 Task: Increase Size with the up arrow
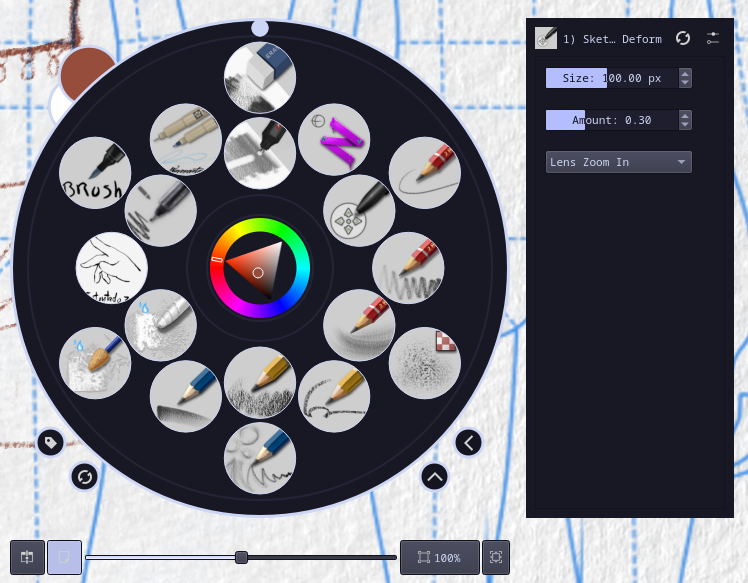coord(685,73)
